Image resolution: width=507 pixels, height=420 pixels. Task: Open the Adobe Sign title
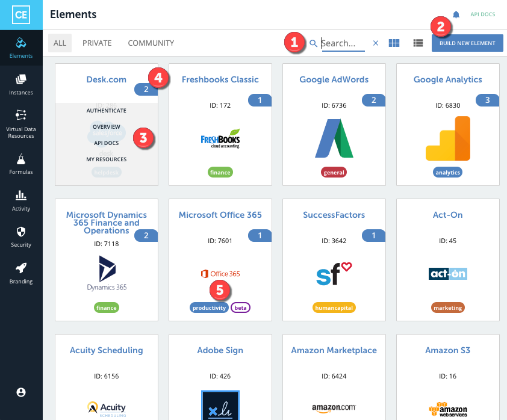point(220,350)
